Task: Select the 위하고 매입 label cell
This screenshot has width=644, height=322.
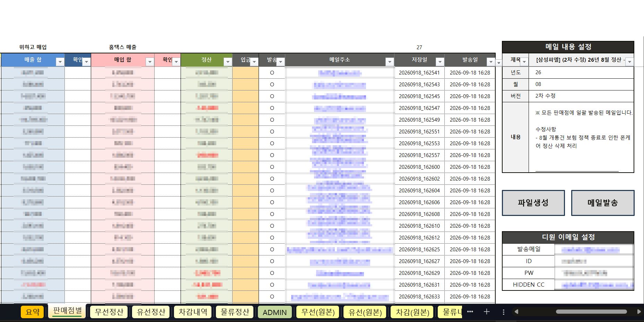Action: [x=33, y=47]
